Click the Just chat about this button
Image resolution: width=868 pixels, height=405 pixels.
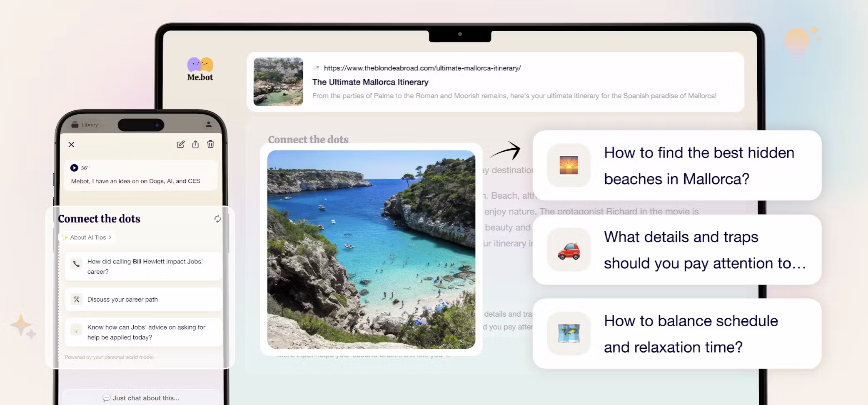click(x=141, y=397)
